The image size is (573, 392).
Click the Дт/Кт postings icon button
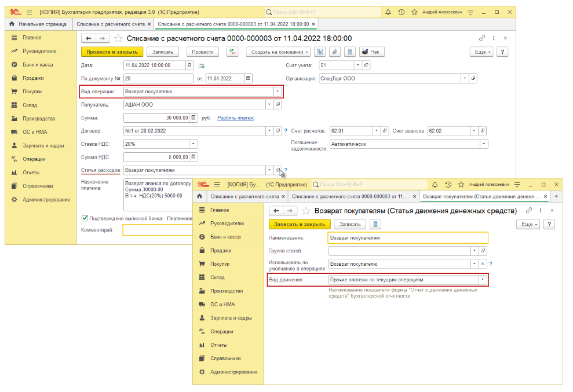232,52
